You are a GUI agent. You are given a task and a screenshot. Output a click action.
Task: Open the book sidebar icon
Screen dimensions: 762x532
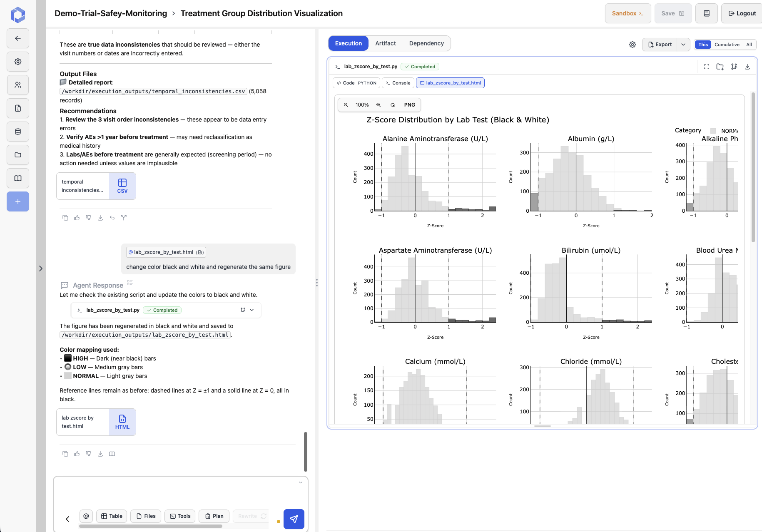(x=18, y=178)
